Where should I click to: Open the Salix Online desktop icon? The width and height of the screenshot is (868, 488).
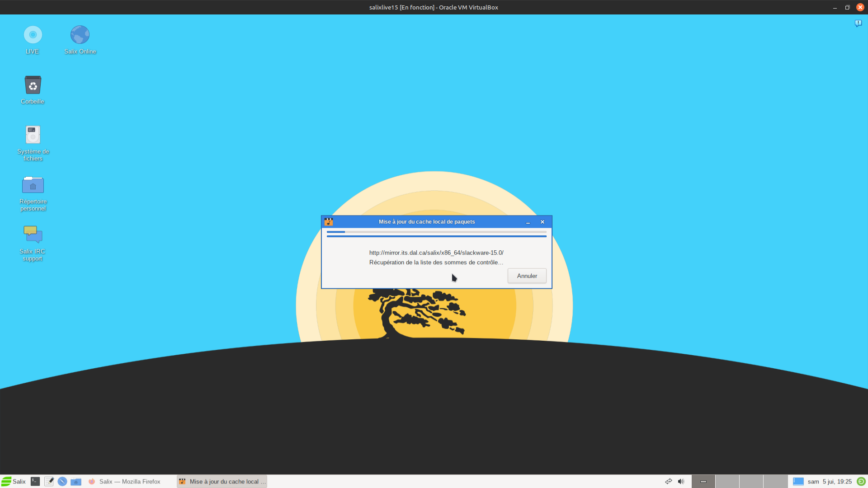(80, 35)
